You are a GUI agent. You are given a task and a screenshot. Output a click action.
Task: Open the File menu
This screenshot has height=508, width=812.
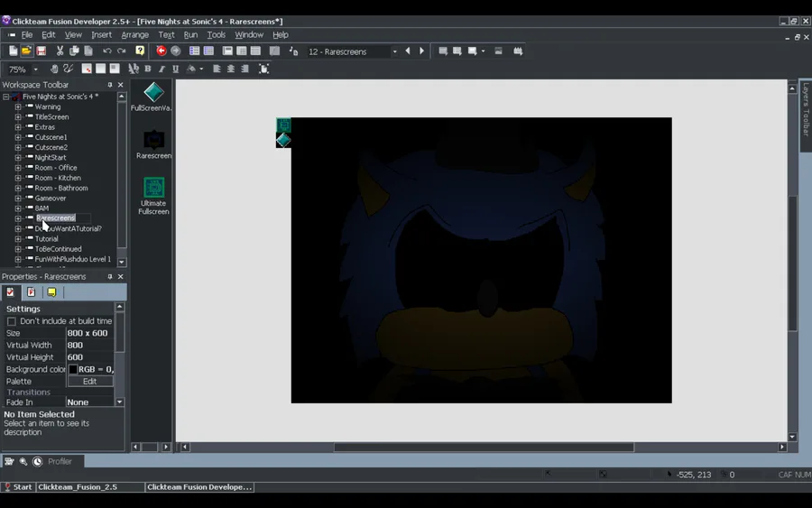[27, 34]
